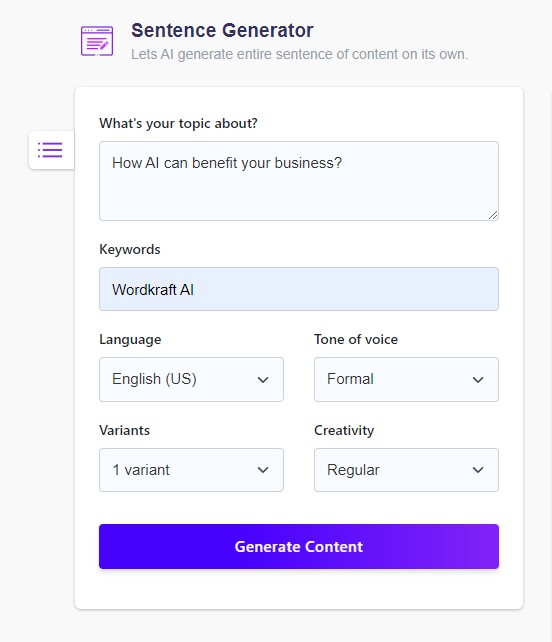Click the chevron arrow beside 1 variant

pos(263,470)
